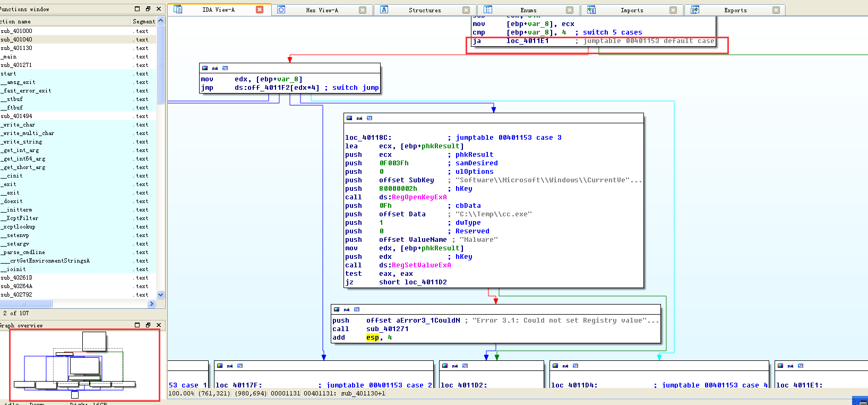Click pencil icon on loc_4011D2 node
Screen dimensions: 868x405
(455, 366)
